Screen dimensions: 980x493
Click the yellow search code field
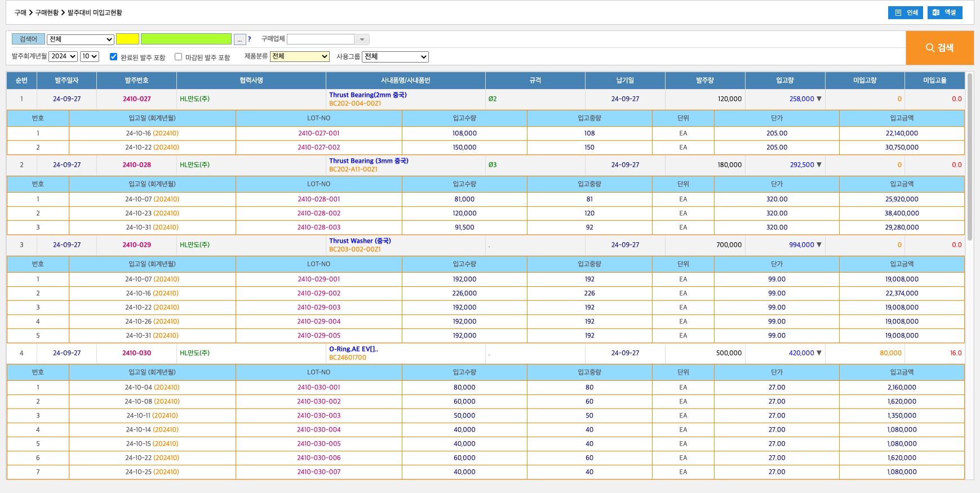[127, 39]
